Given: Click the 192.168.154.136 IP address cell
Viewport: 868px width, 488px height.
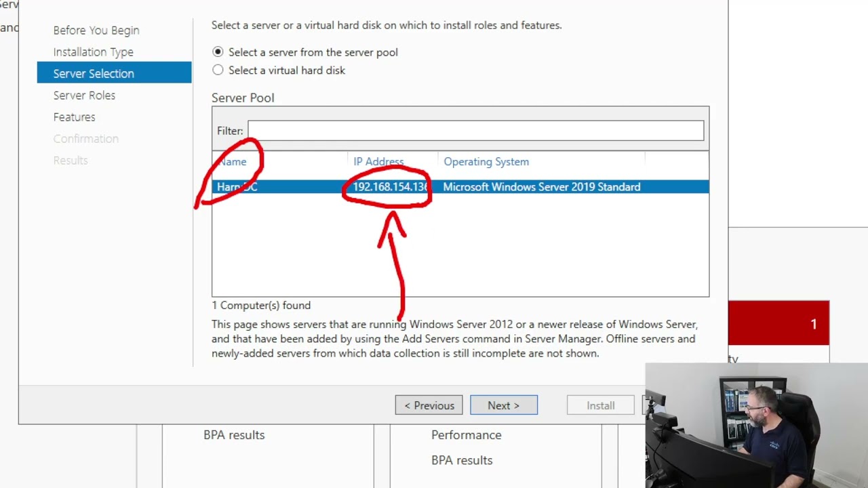Looking at the screenshot, I should click(391, 187).
